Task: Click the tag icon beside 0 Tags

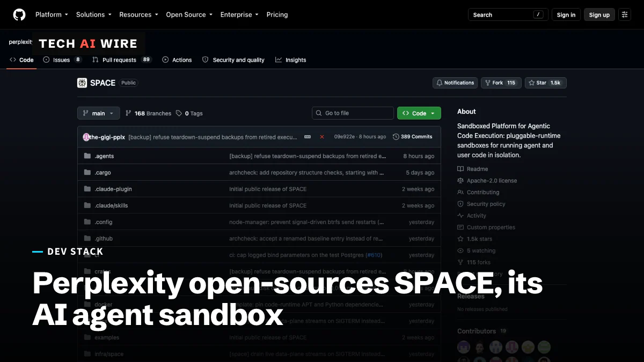Action: [x=179, y=113]
